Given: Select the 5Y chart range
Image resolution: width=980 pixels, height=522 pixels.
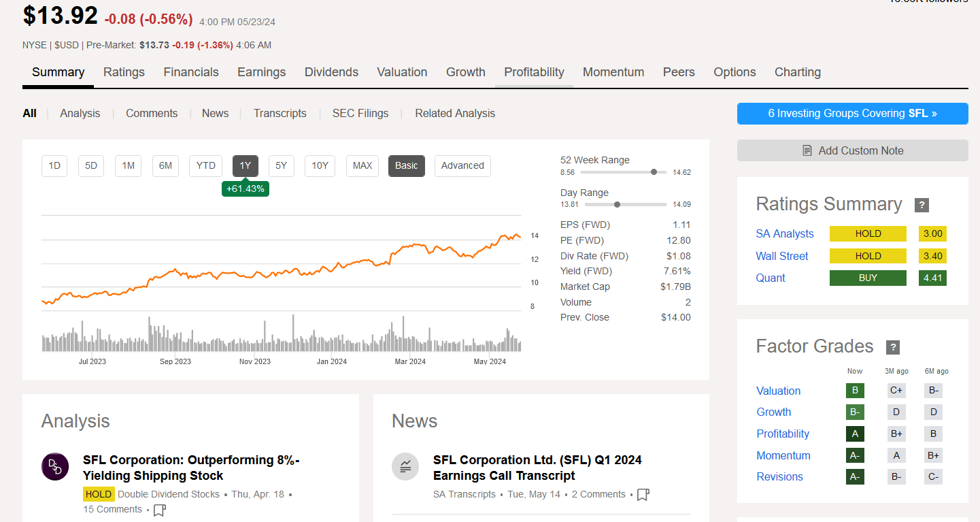Looking at the screenshot, I should (282, 165).
